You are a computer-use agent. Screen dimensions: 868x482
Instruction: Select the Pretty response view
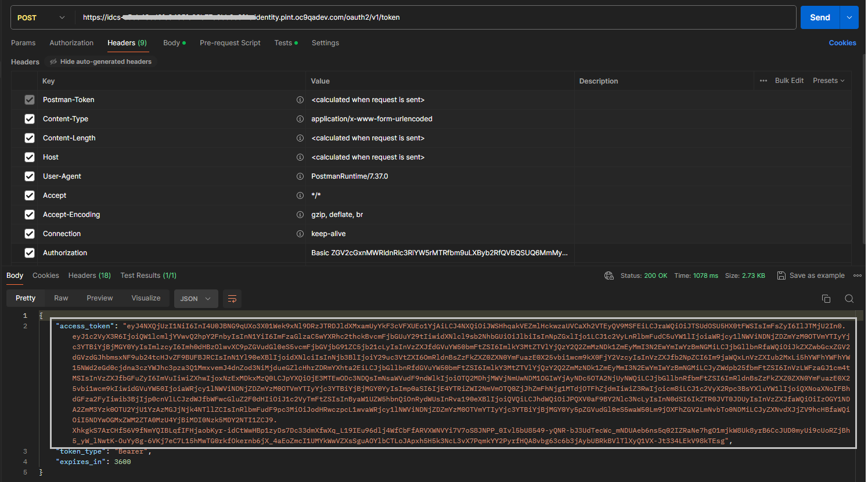(x=26, y=298)
